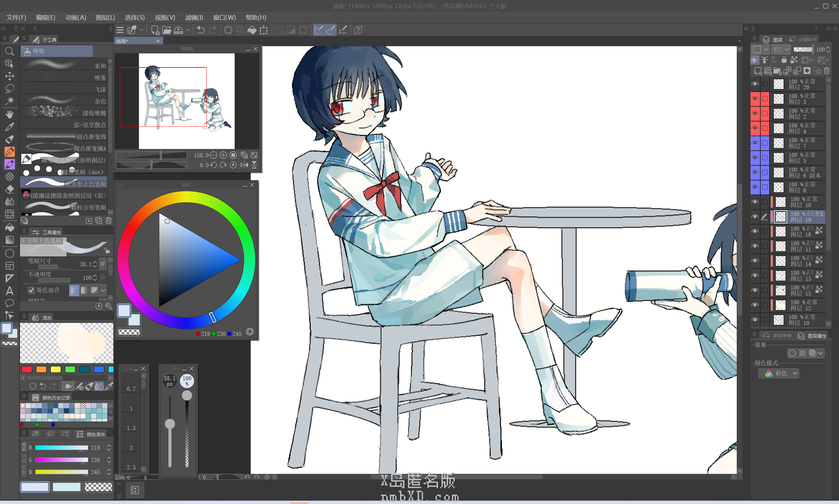Viewport: 839px width, 504px height.
Task: Select the Magnifier zoom tool
Action: point(10,51)
